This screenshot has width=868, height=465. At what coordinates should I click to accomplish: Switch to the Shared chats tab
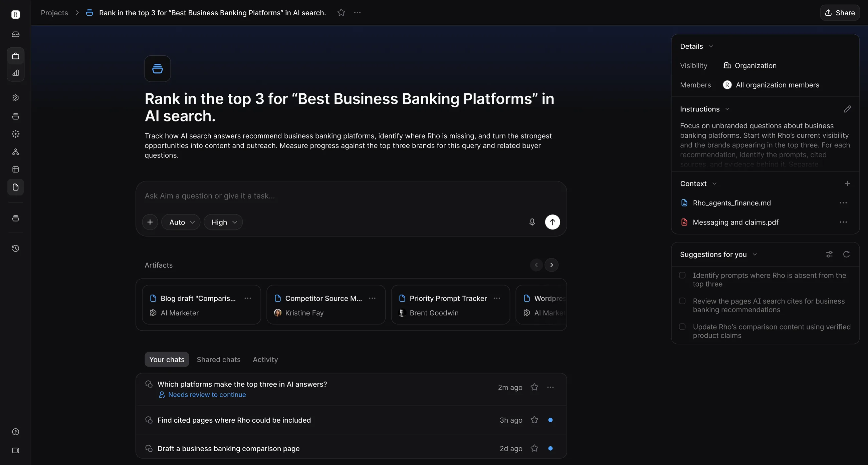pos(218,359)
